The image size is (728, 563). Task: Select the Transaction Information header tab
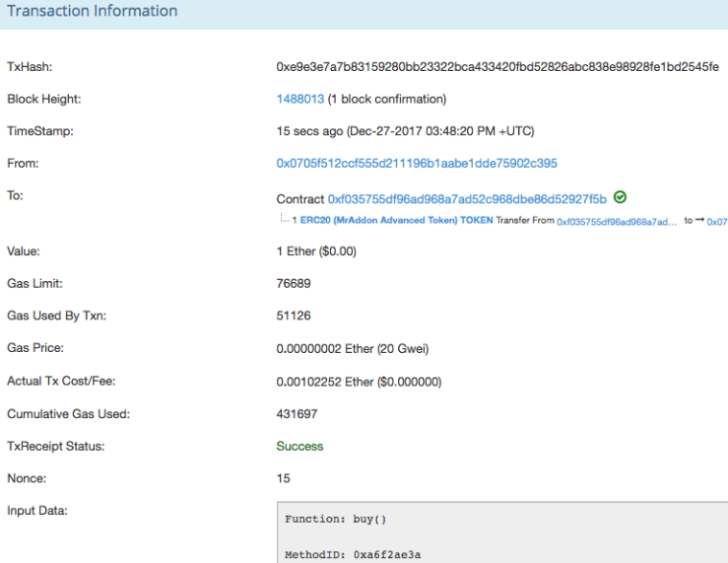[93, 12]
